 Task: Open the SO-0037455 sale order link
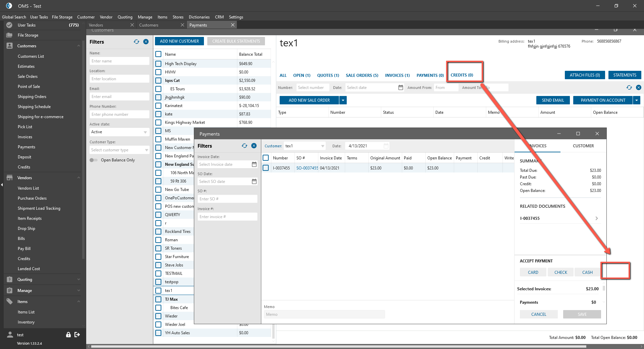pyautogui.click(x=307, y=168)
